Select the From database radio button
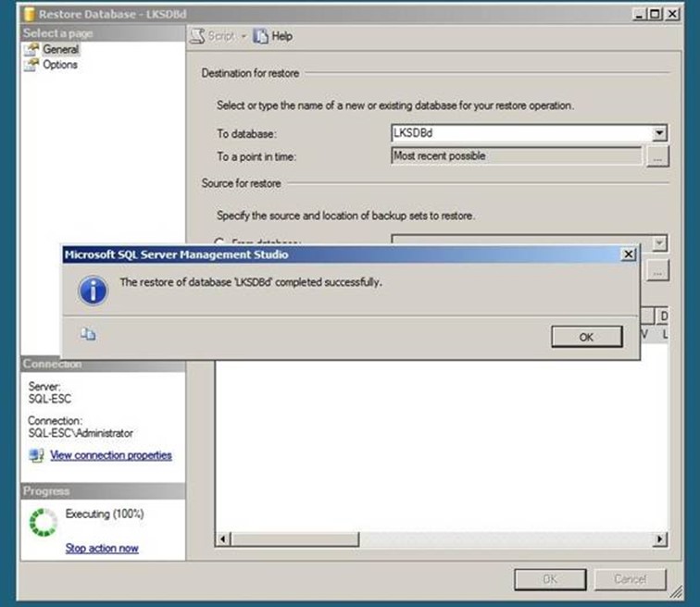The image size is (700, 607). click(219, 242)
